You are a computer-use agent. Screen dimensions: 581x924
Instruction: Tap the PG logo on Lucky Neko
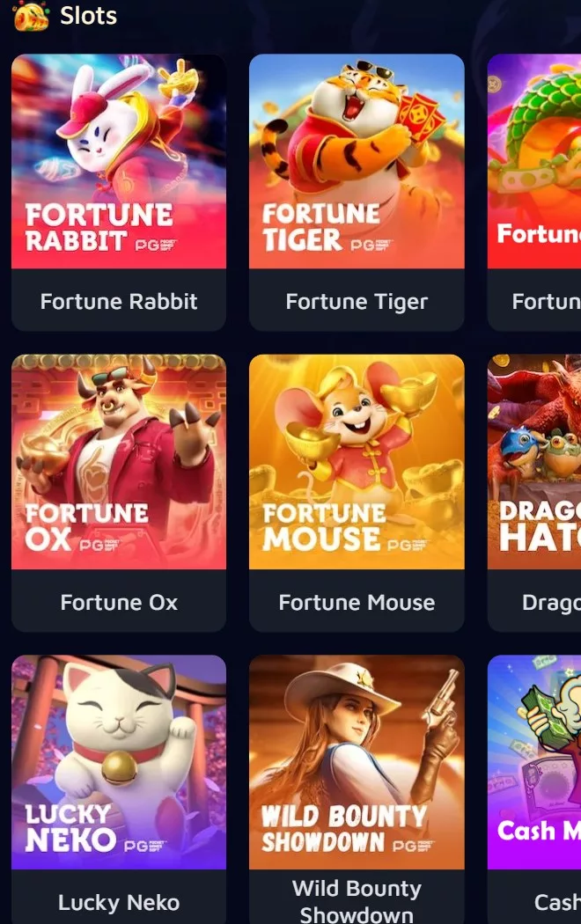(145, 846)
